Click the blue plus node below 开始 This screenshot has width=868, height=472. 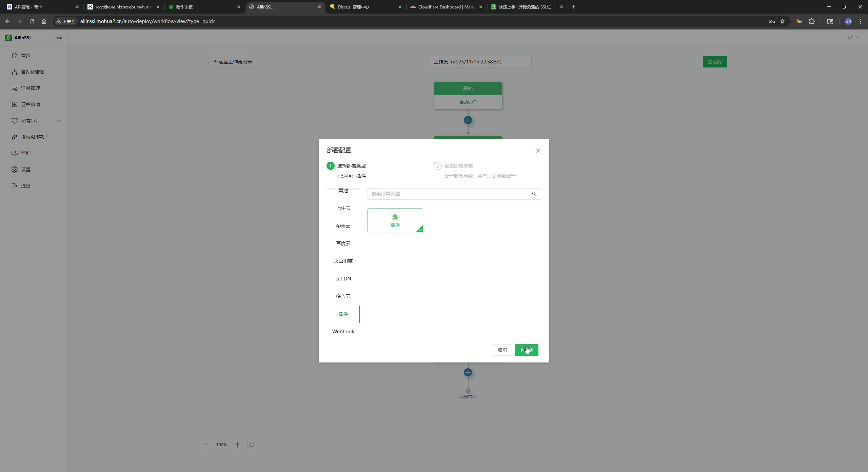point(468,120)
